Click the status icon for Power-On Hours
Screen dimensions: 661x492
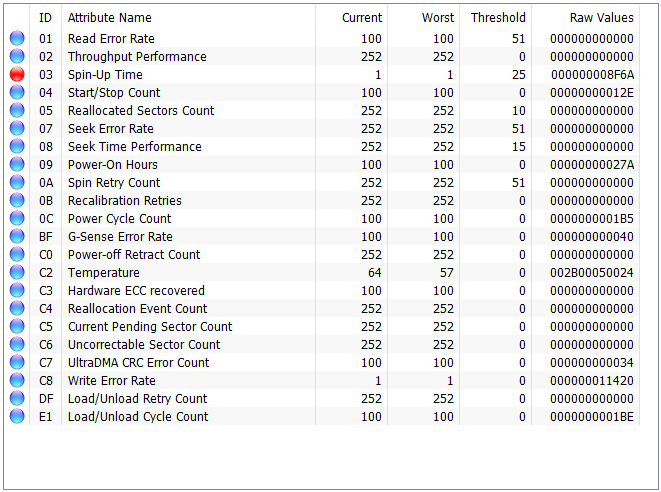[17, 164]
